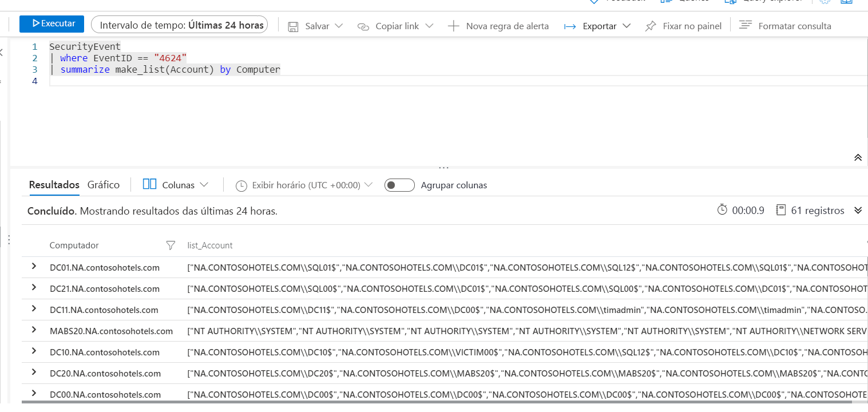
Task: Click the Exportar arrow icon
Action: 570,26
